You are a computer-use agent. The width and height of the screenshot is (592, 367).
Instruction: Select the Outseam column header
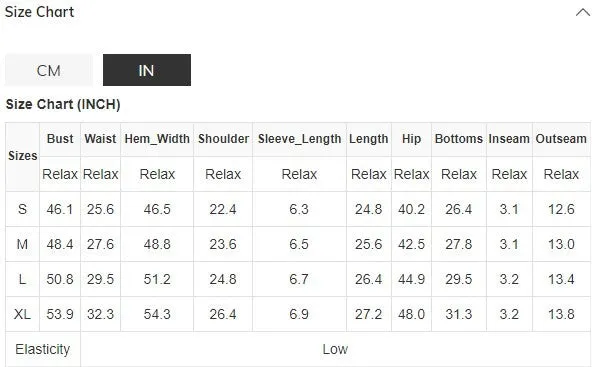[x=561, y=139]
